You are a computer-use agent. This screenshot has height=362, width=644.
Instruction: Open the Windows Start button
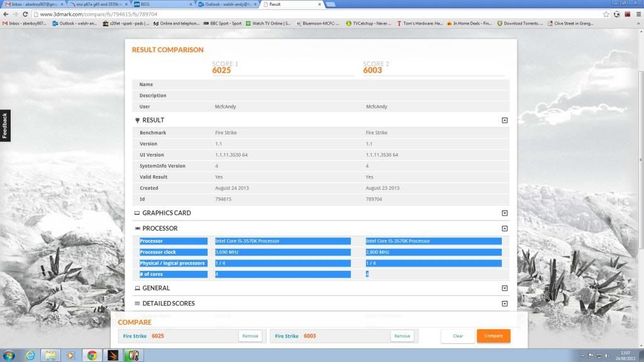point(9,356)
